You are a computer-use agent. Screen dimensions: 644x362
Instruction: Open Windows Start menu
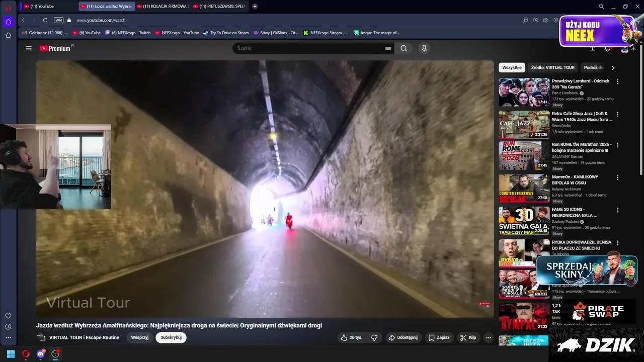click(11, 354)
